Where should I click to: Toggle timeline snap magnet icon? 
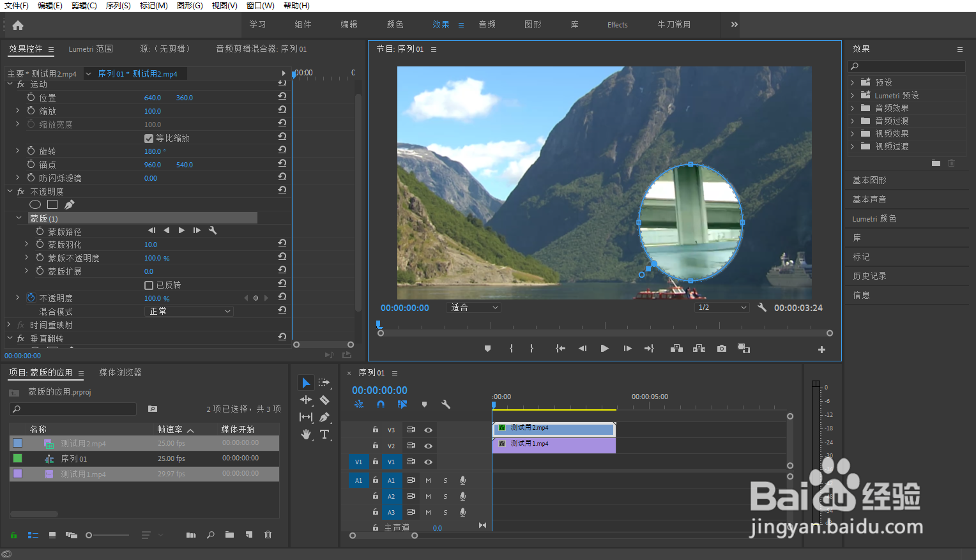pyautogui.click(x=381, y=404)
